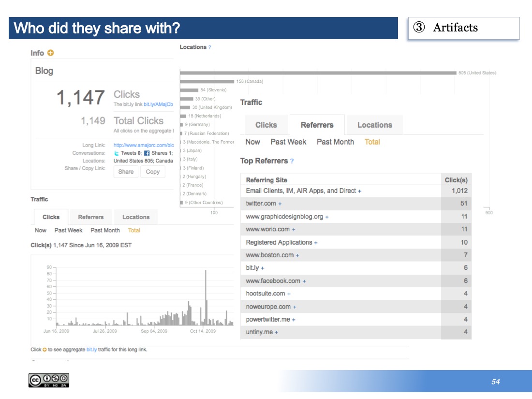Click the United States bar in Locations chart
Screen dimensions: 532x399
[318, 73]
